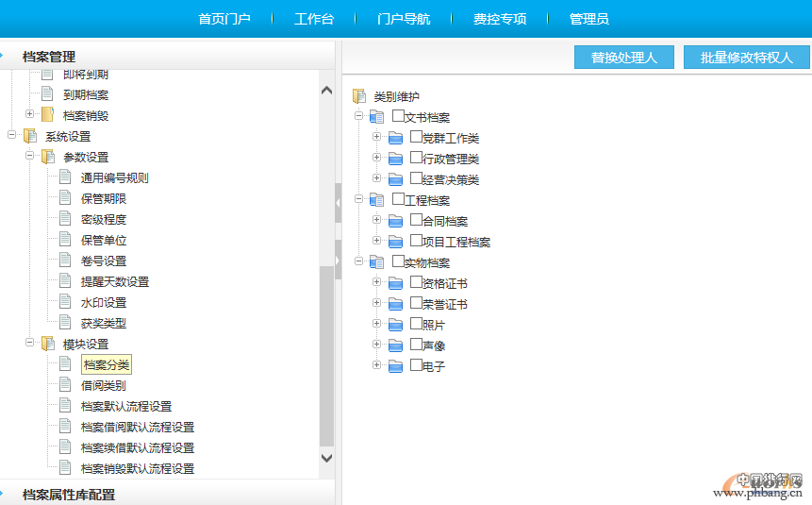Expand the 档案销毁 tree node
Screen dimensions: 812x505
29,113
